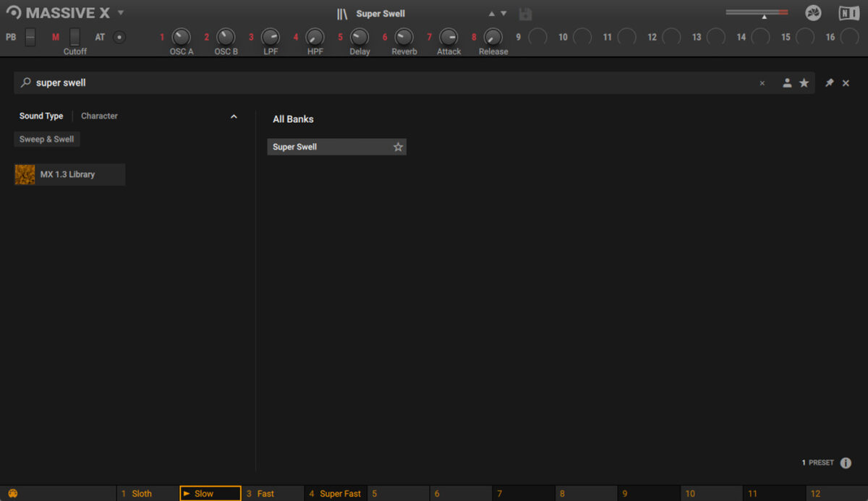Image resolution: width=868 pixels, height=501 pixels.
Task: Click the LPF macro knob
Action: pyautogui.click(x=271, y=37)
